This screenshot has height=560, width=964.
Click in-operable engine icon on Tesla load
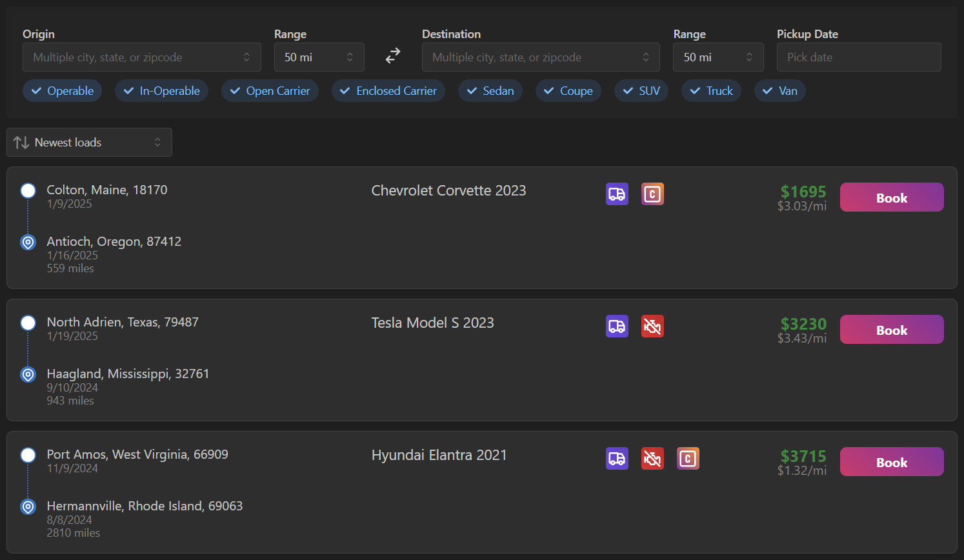click(652, 326)
